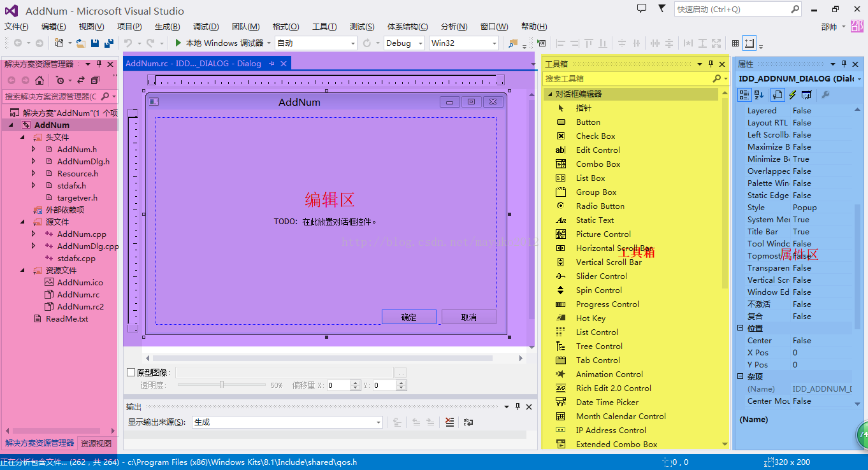Viewport: 868px width, 470px height.
Task: Open the feedback speech bubble icon
Action: coord(642,8)
